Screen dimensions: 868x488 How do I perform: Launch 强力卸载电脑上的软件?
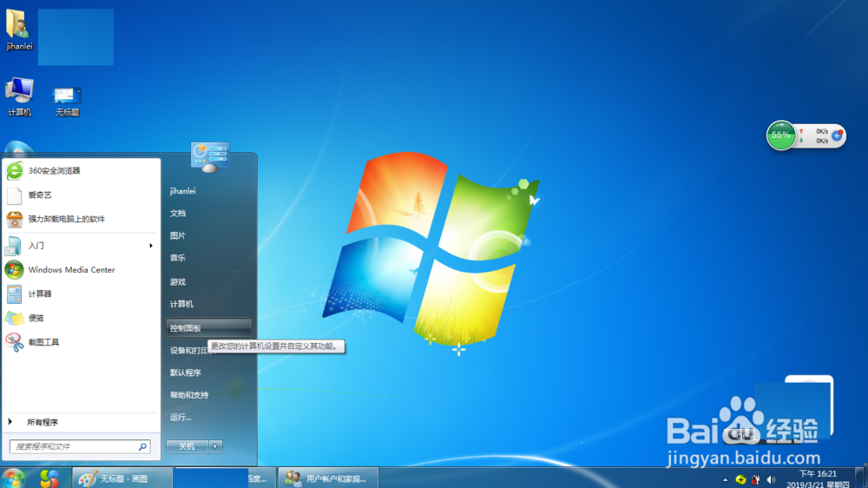point(82,219)
